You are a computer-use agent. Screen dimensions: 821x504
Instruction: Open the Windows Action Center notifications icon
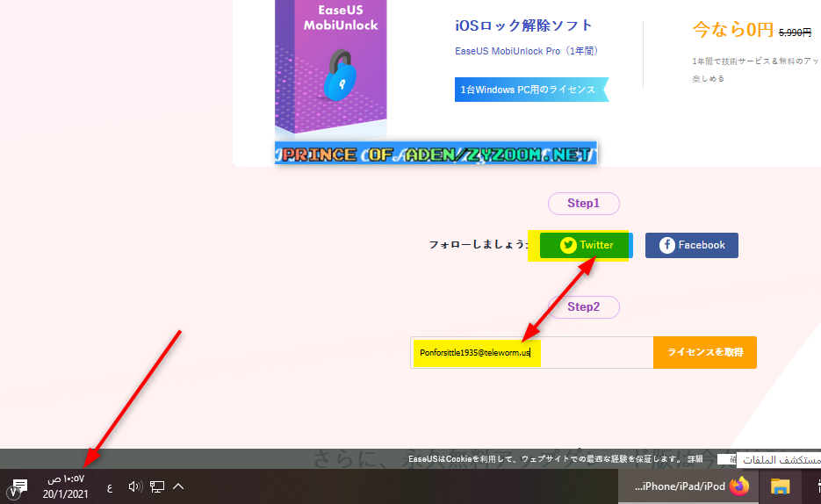pos(18,486)
